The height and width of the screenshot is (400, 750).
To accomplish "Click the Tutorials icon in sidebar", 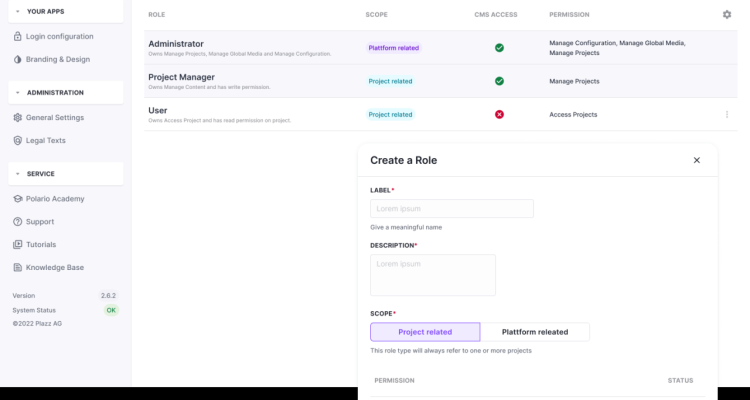I will [x=17, y=245].
